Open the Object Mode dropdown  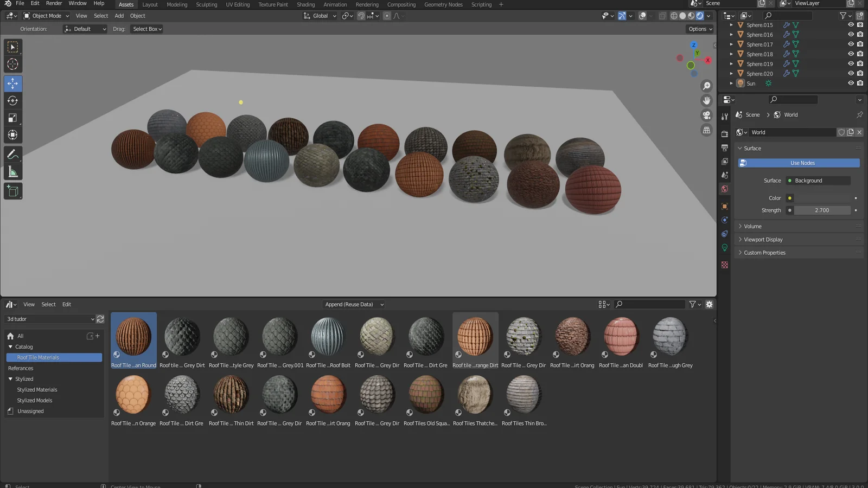[46, 16]
